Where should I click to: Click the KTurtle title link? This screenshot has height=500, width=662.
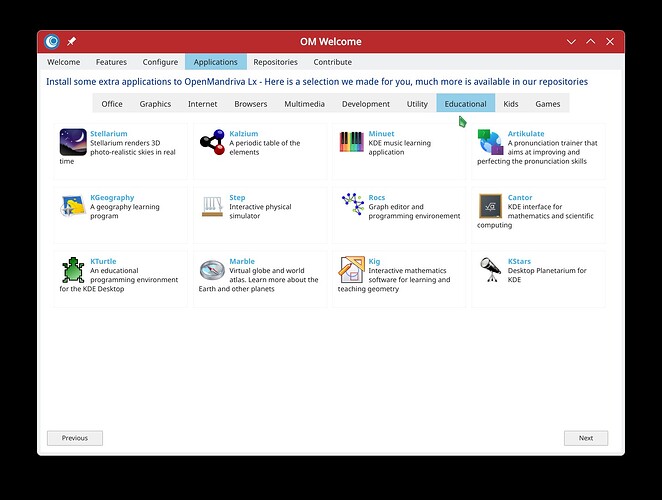103,261
